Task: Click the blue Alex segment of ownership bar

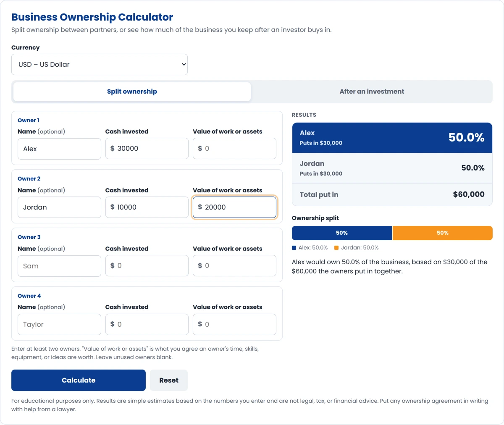Action: [x=342, y=233]
